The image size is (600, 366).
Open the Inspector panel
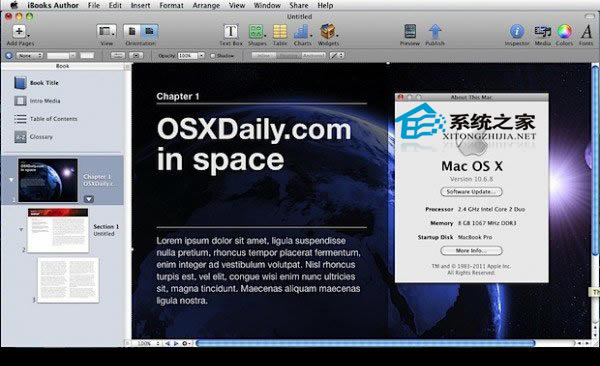click(517, 31)
